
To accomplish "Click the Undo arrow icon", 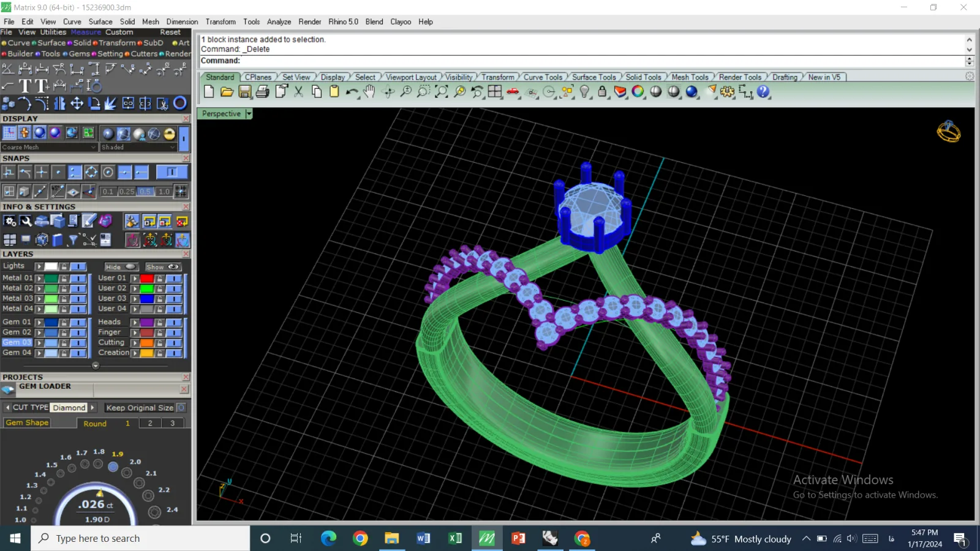I will 352,92.
